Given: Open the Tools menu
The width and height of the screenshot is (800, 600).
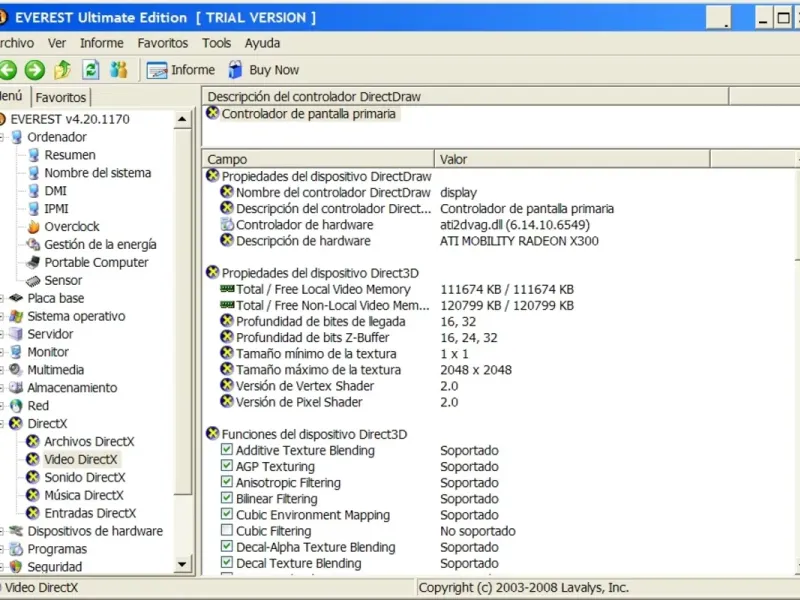Looking at the screenshot, I should tap(216, 43).
